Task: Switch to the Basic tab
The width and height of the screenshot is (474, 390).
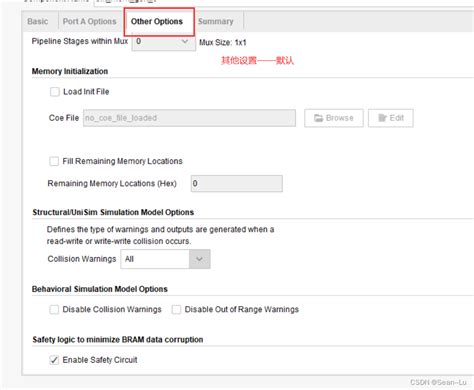Action: click(x=38, y=21)
